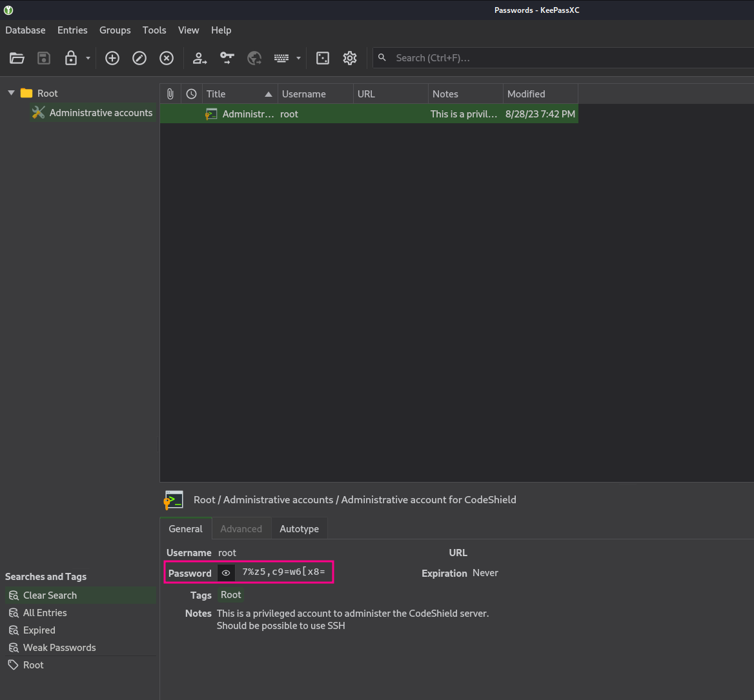This screenshot has width=754, height=700.
Task: Click the attachments paperclip column header
Action: (170, 94)
